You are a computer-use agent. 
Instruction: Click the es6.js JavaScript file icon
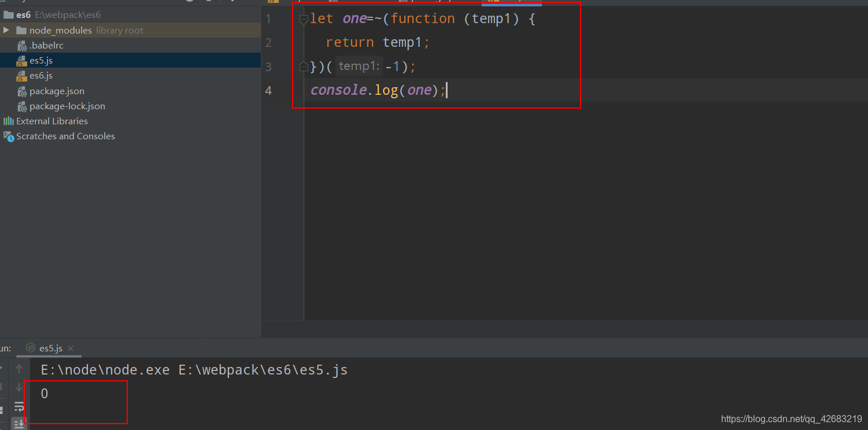22,76
